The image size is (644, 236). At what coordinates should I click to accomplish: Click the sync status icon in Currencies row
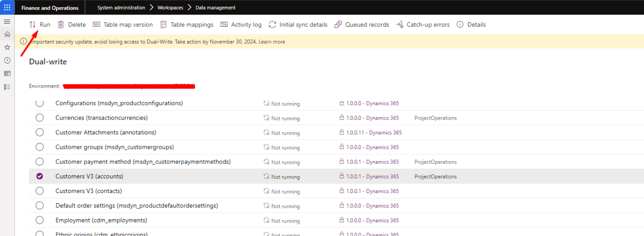coord(266,118)
